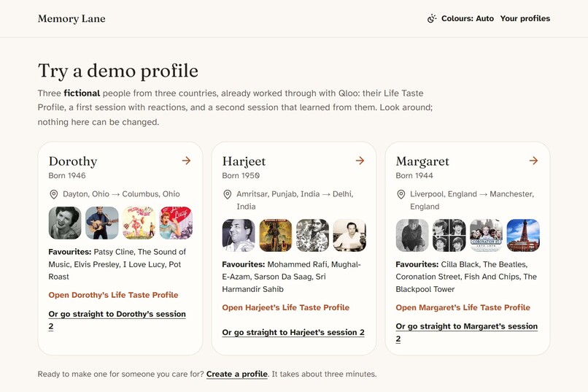Click the Blackpool Tower thumbnail
The width and height of the screenshot is (588, 392).
click(523, 235)
